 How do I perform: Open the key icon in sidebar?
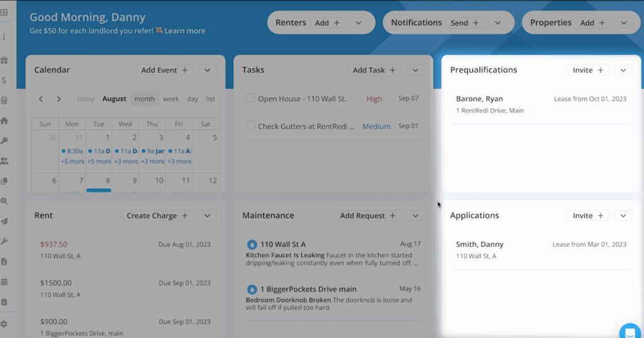[x=4, y=141]
